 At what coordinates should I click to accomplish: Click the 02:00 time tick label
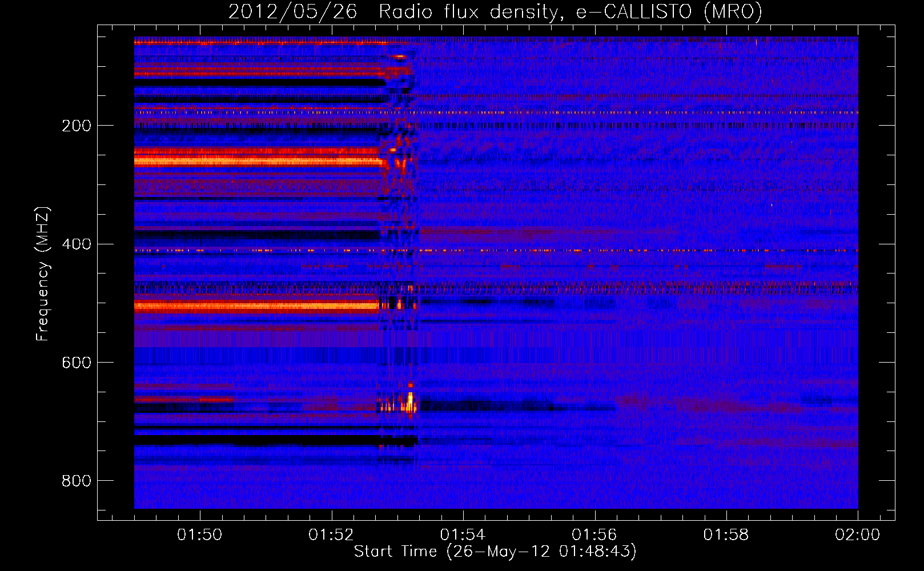coord(858,535)
